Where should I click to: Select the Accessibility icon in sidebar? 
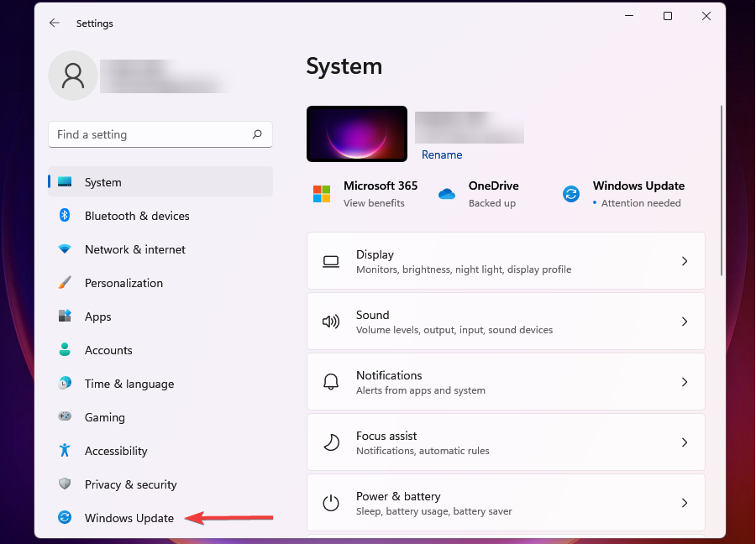click(66, 451)
